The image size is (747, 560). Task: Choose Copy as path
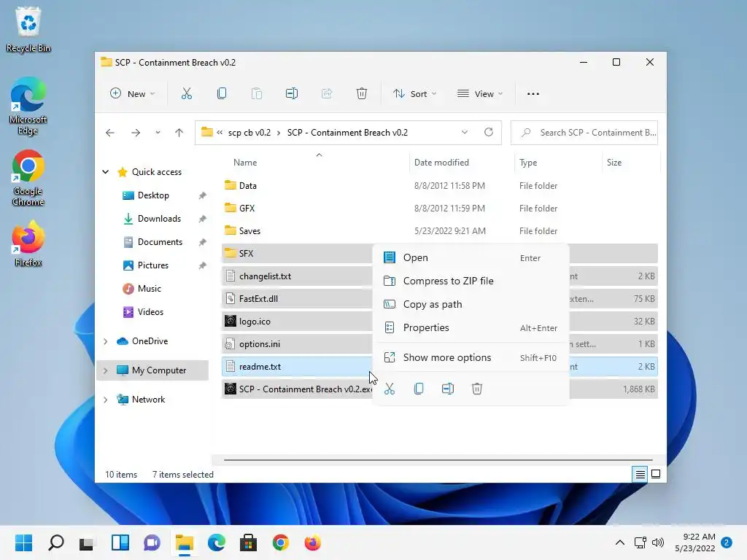pos(471,304)
